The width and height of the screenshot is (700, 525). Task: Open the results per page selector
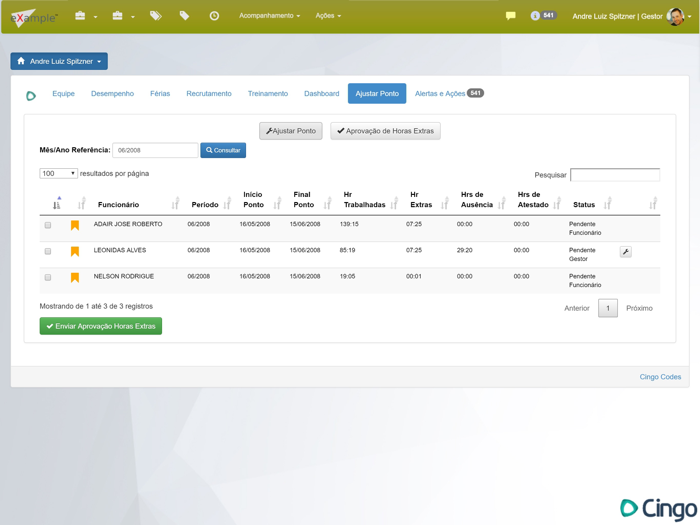[x=58, y=173]
